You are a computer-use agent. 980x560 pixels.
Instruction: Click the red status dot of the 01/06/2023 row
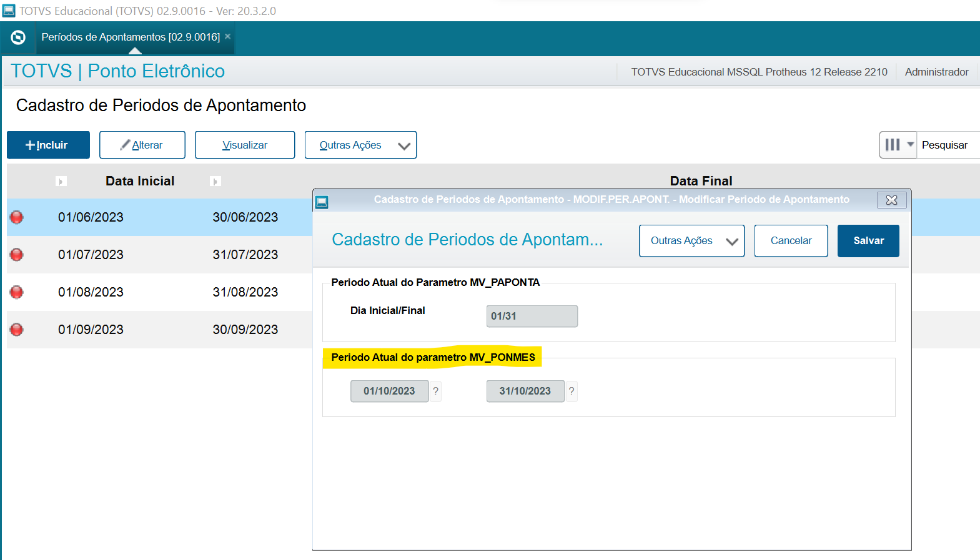pos(17,217)
